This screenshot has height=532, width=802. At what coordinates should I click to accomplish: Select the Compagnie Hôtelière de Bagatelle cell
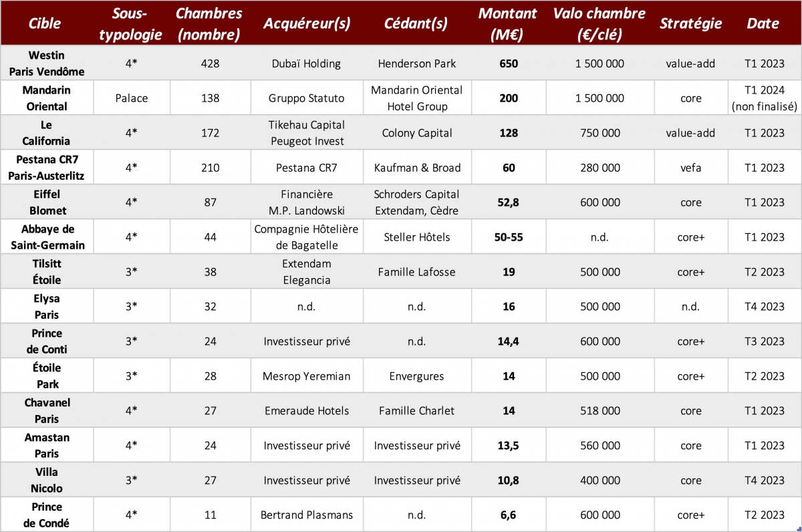pos(306,237)
